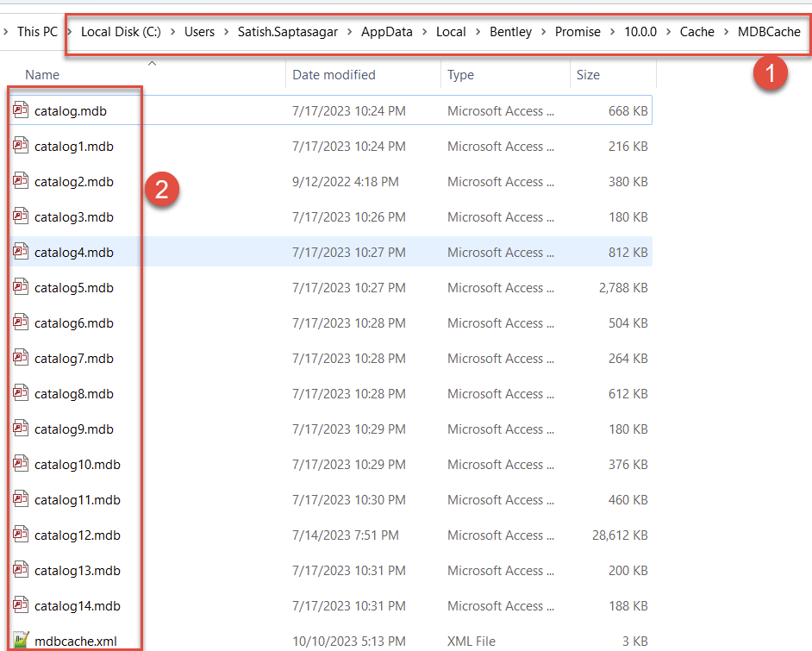Image resolution: width=812 pixels, height=651 pixels.
Task: Select the highlighted catalog4.mdb row
Action: point(345,252)
